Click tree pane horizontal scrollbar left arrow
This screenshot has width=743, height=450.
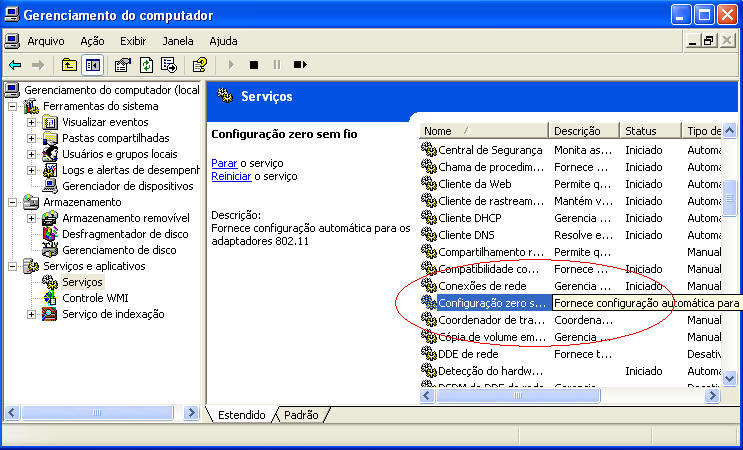tap(12, 413)
